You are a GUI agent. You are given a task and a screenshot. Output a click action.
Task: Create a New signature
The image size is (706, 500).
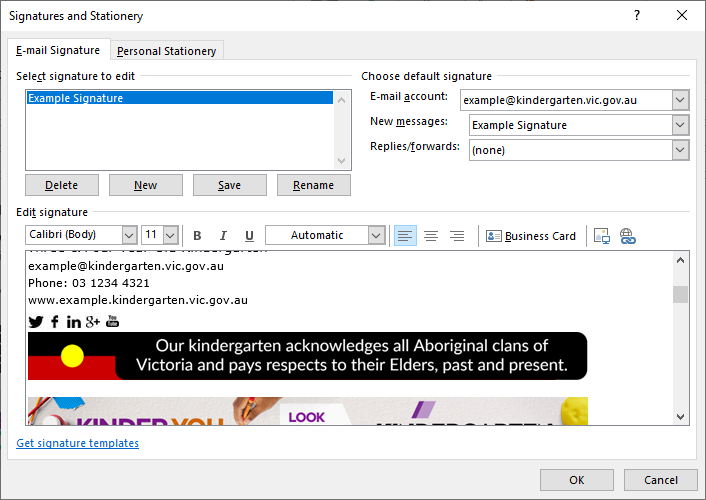click(x=145, y=185)
